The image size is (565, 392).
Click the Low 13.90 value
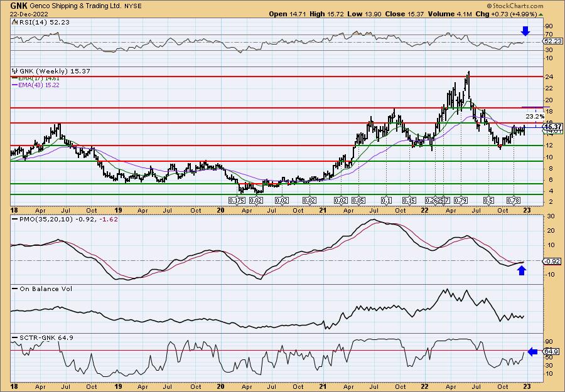365,14
